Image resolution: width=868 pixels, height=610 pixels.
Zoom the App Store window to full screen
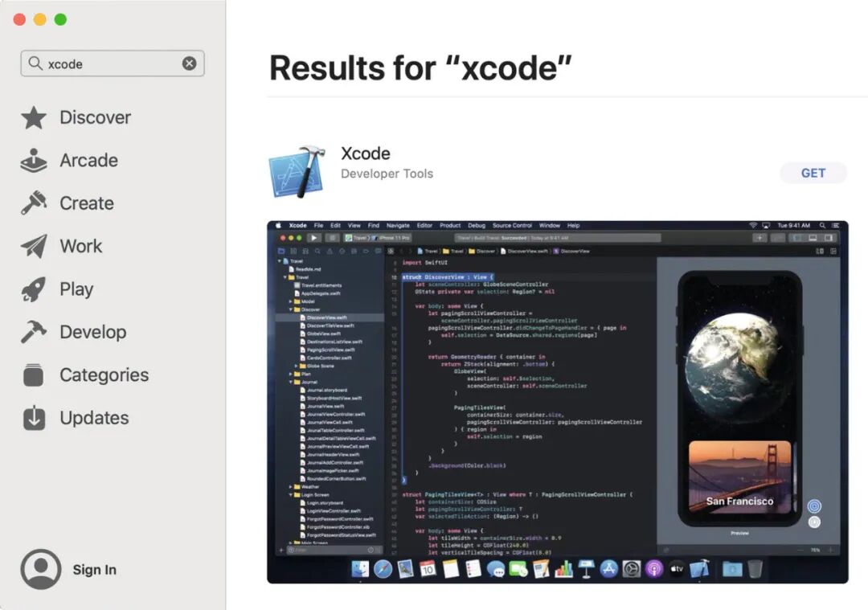60,20
